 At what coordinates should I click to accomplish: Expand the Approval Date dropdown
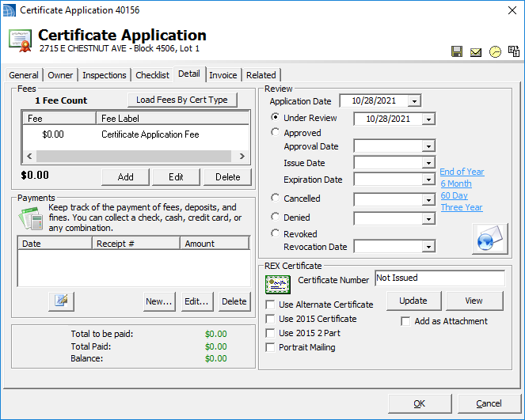(428, 146)
